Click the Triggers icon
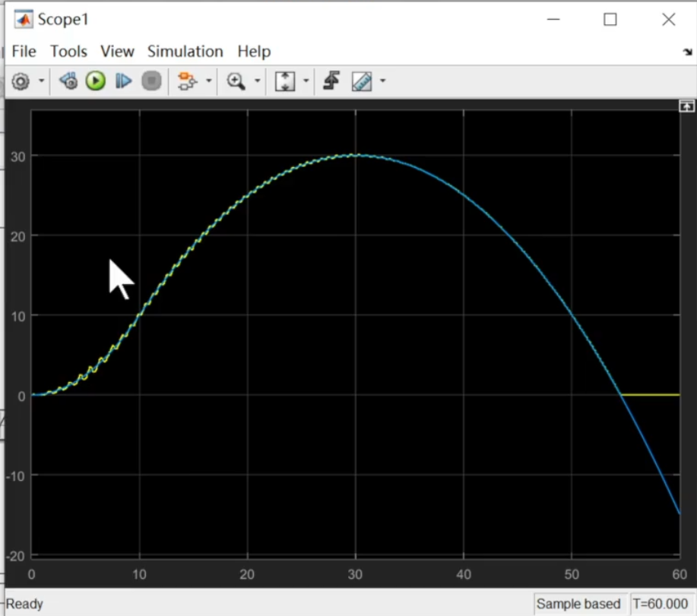 (331, 81)
